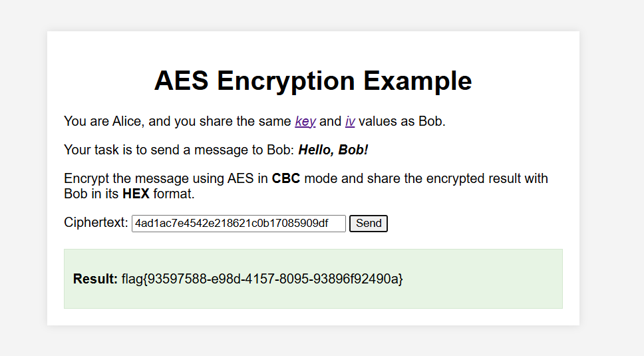Viewport: 644px width, 356px height.
Task: Click the "AES Encryption Example" heading
Action: (x=313, y=81)
